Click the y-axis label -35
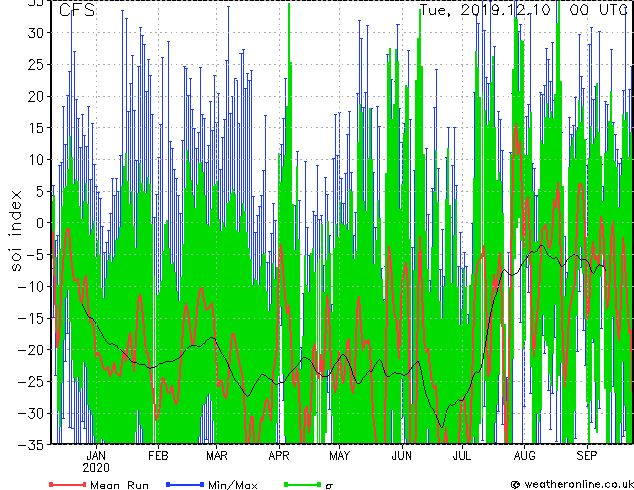The height and width of the screenshot is (490, 634). (31, 444)
